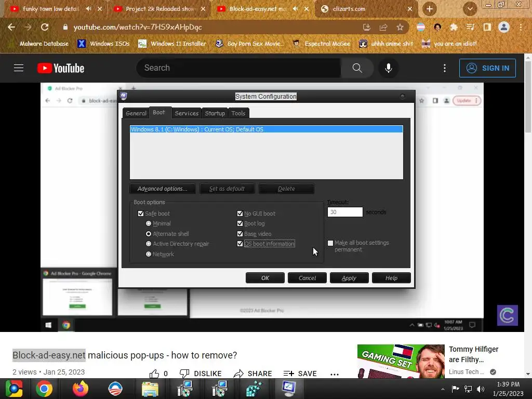Screen dimensions: 532x399
Task: Toggle the browser side panel icon
Action: (x=487, y=27)
